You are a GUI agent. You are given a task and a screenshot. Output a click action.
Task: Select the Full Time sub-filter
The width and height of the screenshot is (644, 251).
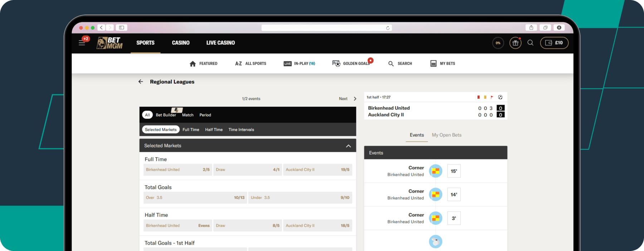tap(191, 129)
